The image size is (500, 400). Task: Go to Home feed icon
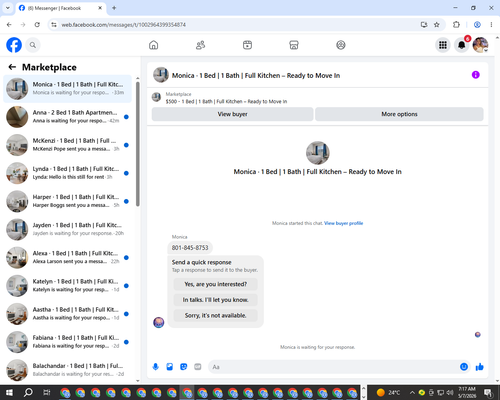[153, 45]
